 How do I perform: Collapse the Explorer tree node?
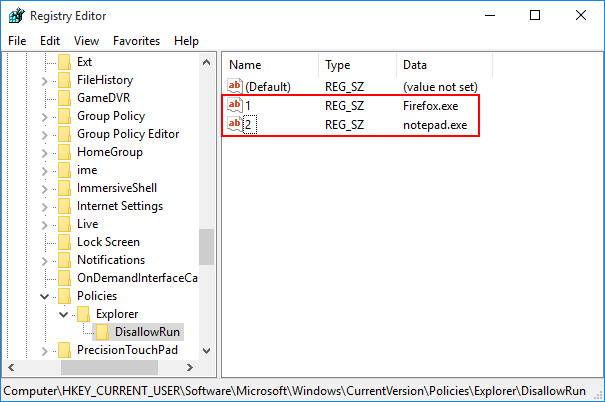coord(63,314)
